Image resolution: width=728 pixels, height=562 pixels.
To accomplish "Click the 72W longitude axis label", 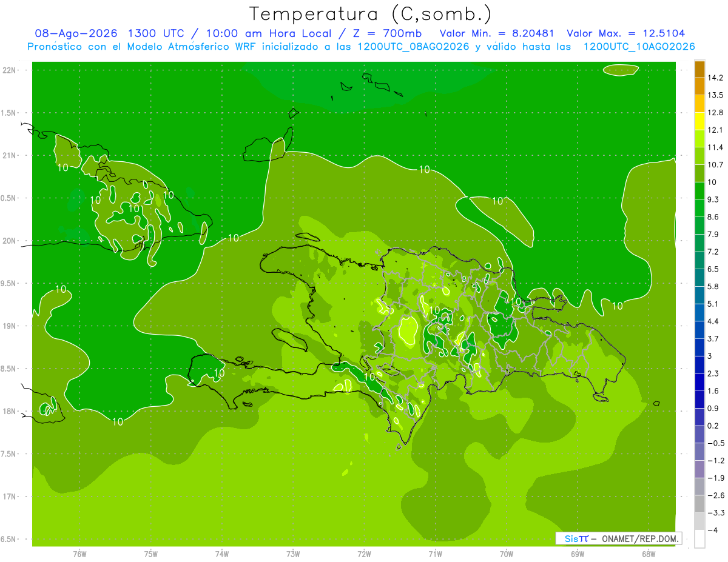I will click(x=364, y=554).
